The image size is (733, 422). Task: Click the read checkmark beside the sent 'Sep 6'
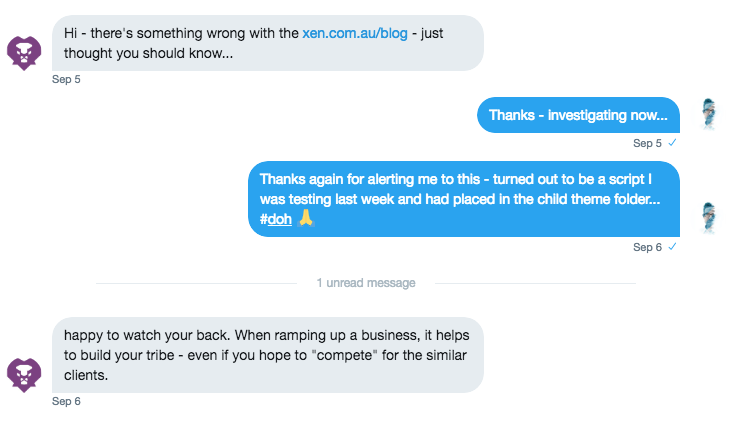673,247
